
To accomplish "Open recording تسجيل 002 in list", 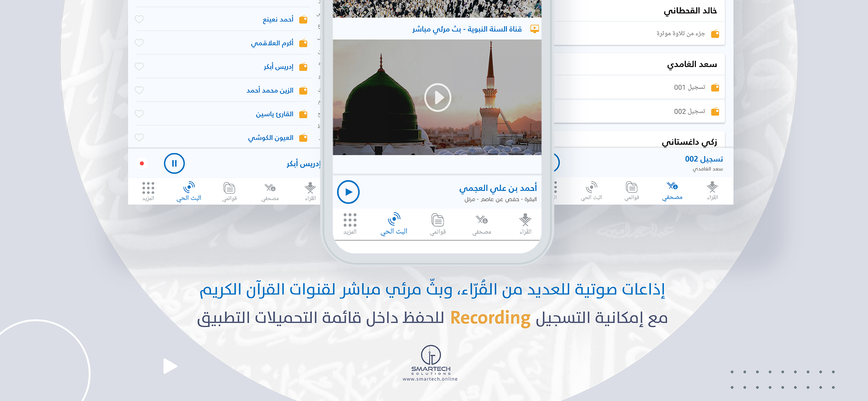I will pyautogui.click(x=689, y=111).
